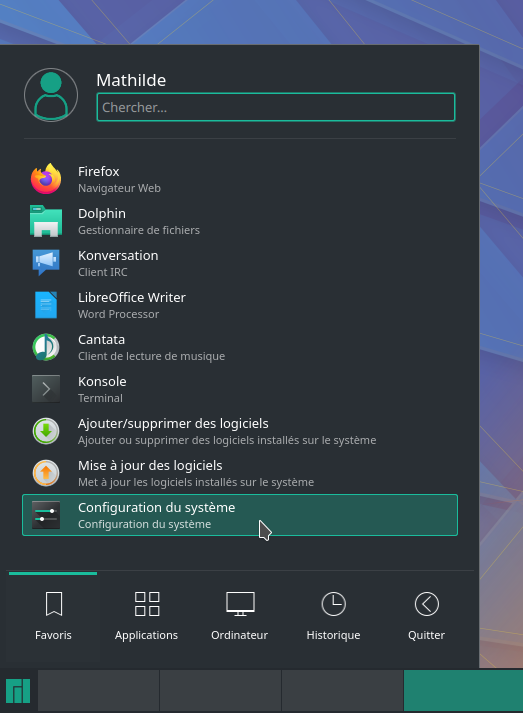Screen dimensions: 523x713
Task: Switch to the Applications tab
Action: point(146,617)
